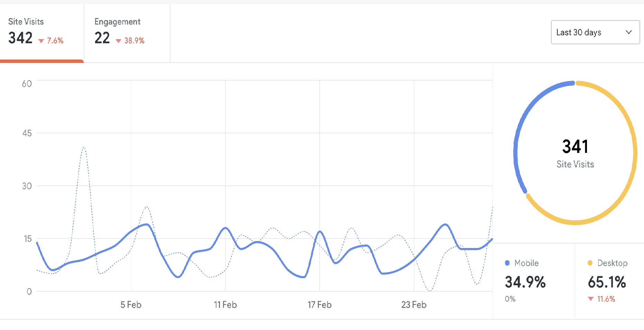The image size is (644, 330).
Task: Open the Site Visits tab
Action: pos(42,32)
